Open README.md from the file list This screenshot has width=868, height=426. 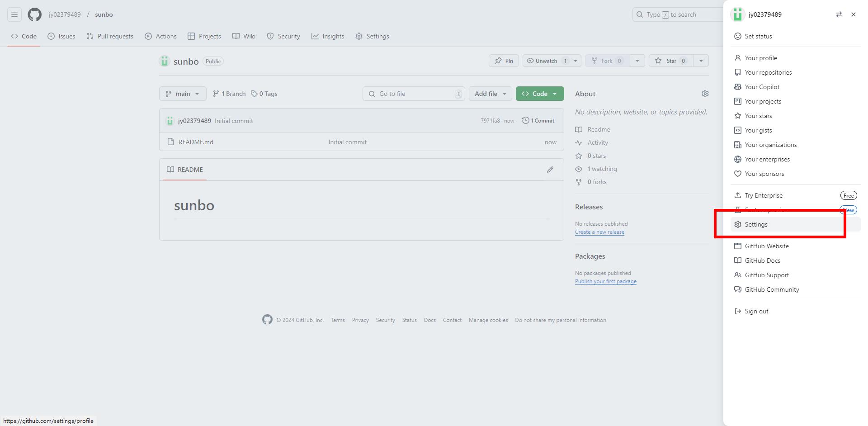(x=196, y=142)
